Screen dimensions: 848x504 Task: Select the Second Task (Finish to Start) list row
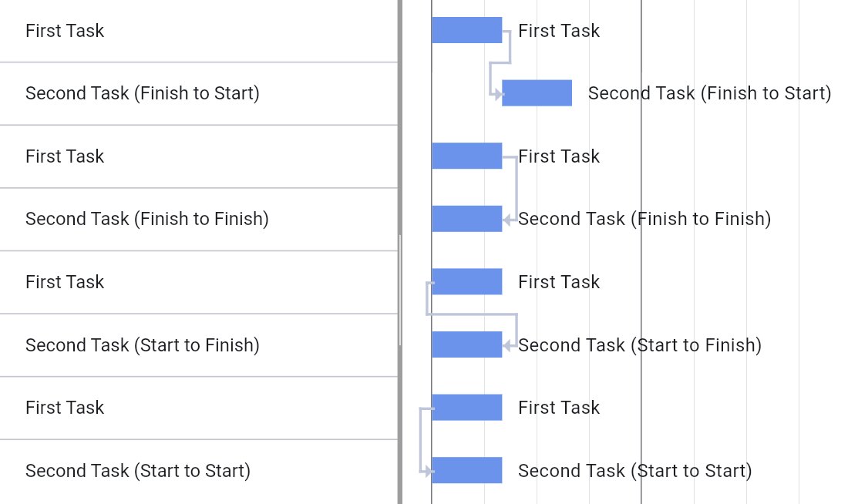143,93
